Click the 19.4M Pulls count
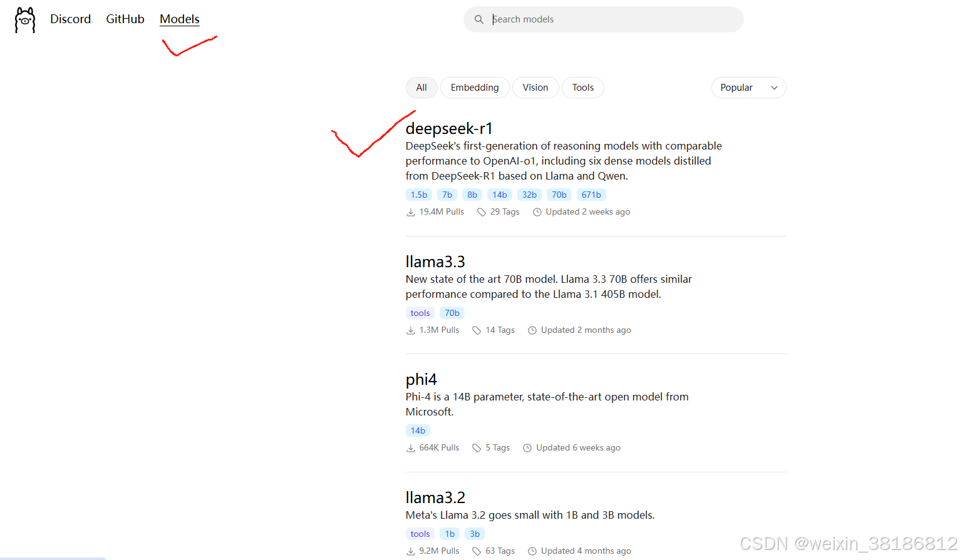The image size is (960, 560). coord(441,212)
